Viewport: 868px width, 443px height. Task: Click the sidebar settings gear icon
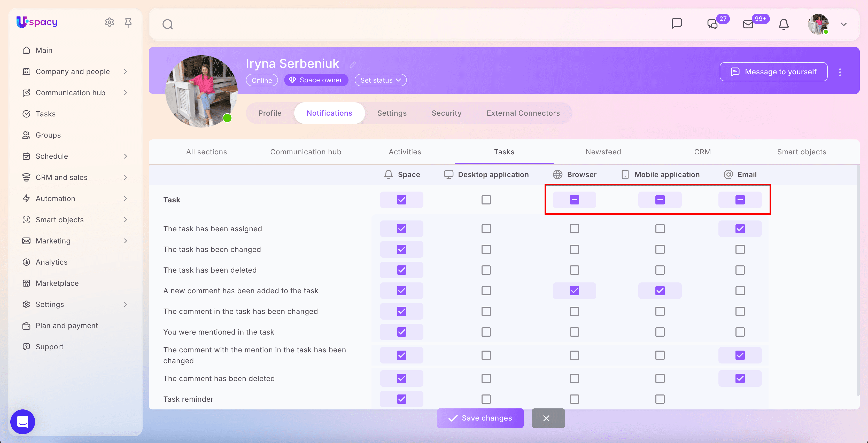[x=110, y=22]
